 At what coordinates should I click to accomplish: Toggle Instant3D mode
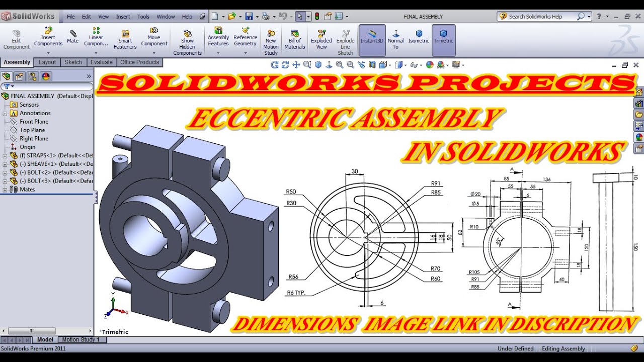pos(372,40)
